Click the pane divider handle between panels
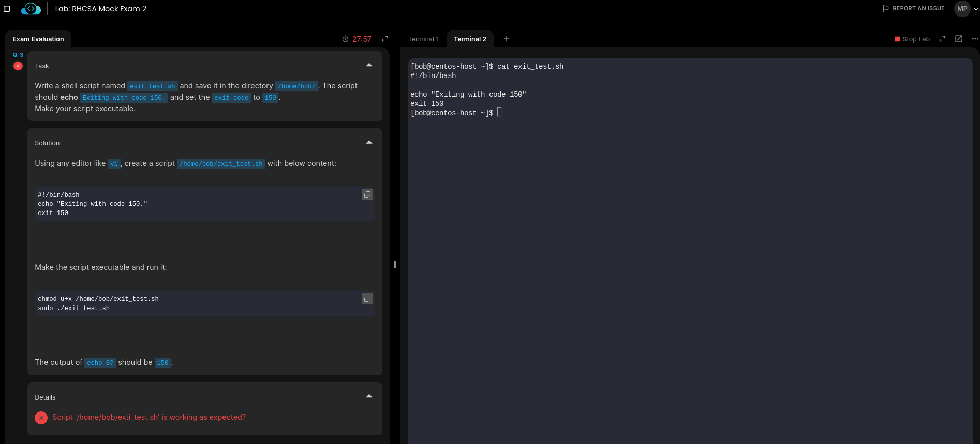The width and height of the screenshot is (980, 444). click(x=395, y=264)
